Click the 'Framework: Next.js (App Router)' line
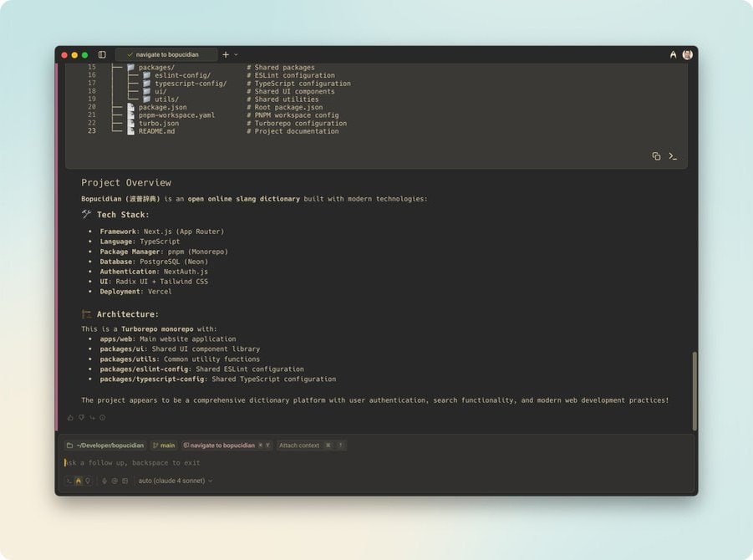This screenshot has height=560, width=753. click(x=162, y=232)
